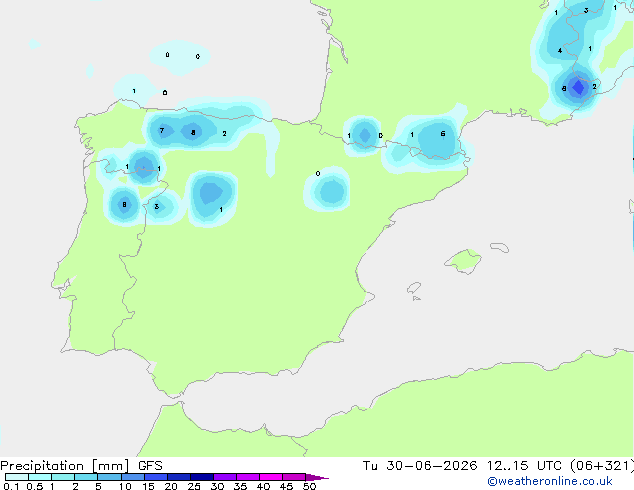Select the 30–35 mm legend swatch
This screenshot has height=490, width=634.
pyautogui.click(x=224, y=477)
